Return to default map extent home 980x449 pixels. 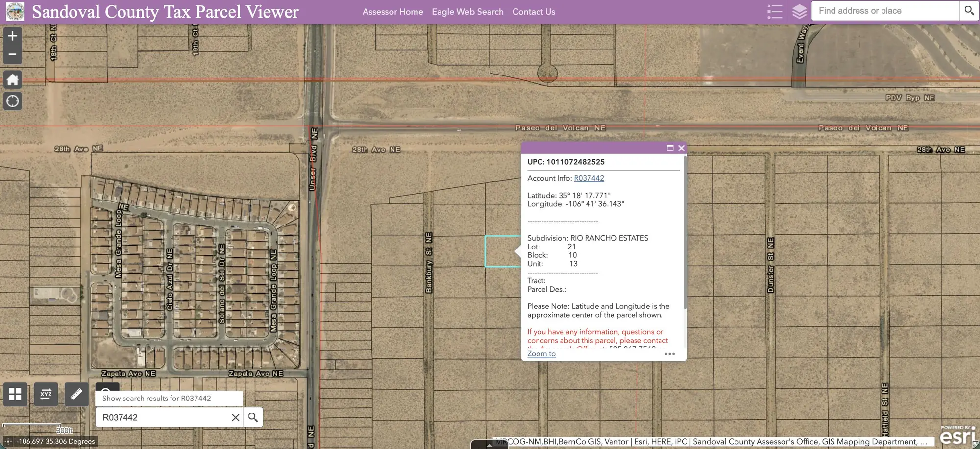click(13, 79)
